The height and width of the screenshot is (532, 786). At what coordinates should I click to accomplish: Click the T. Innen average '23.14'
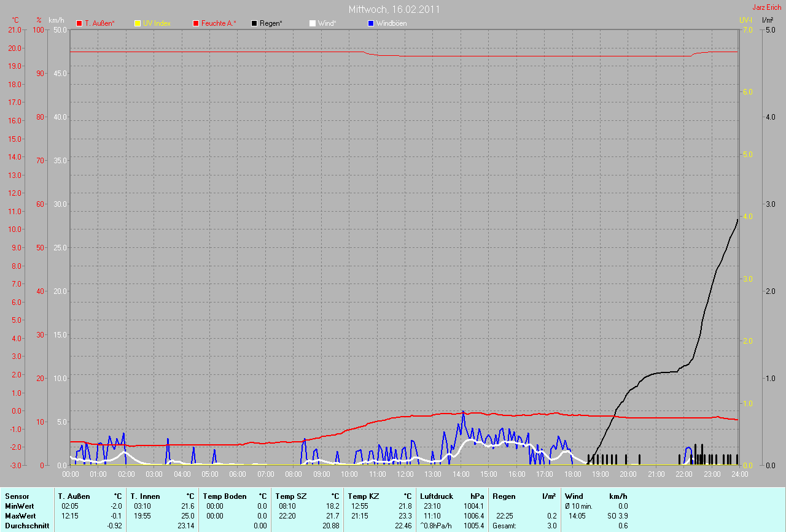coord(186,526)
